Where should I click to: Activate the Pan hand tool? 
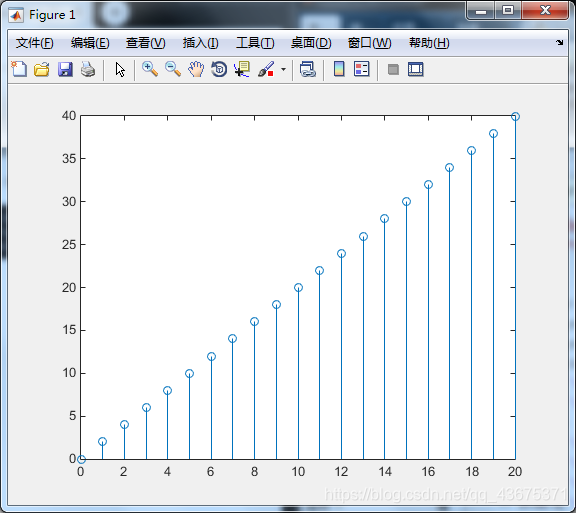click(196, 69)
